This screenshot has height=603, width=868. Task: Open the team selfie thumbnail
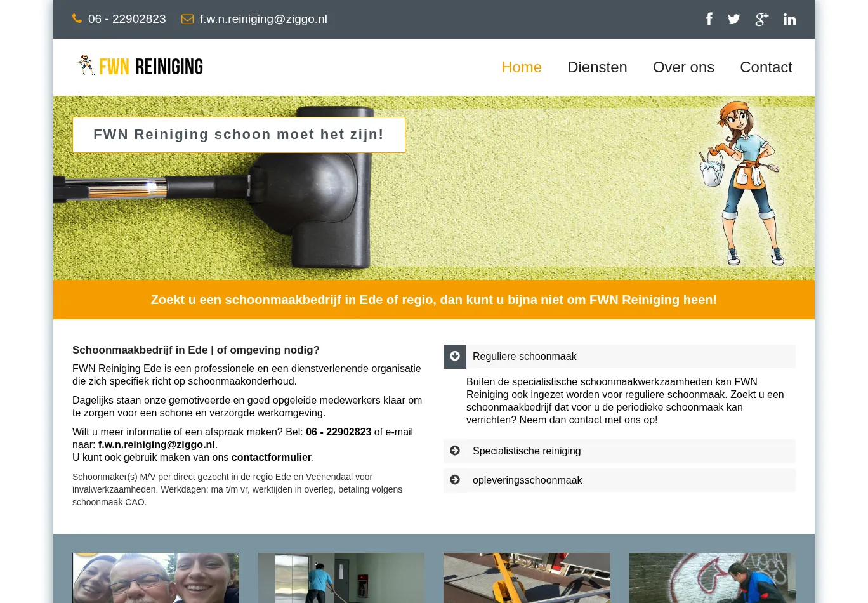point(156,578)
